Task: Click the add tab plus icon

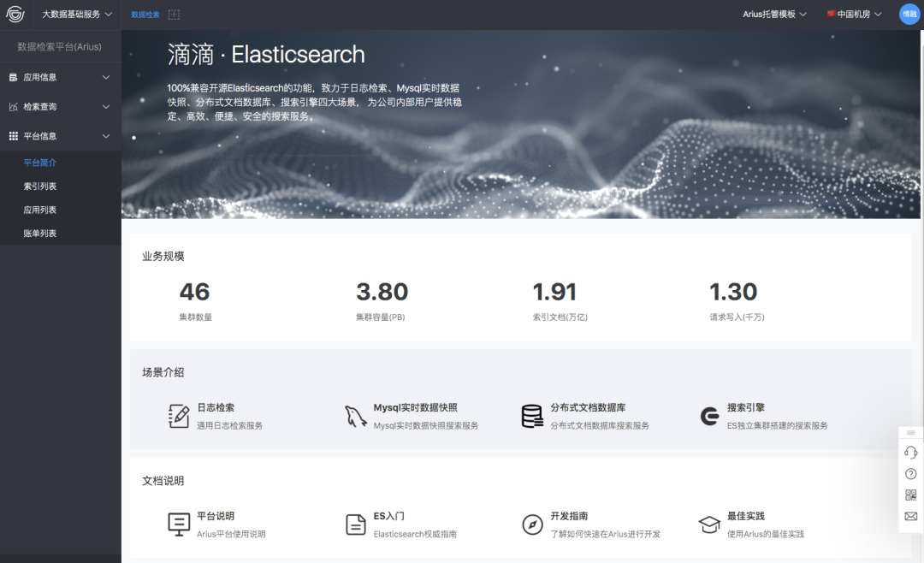Action: pos(174,15)
